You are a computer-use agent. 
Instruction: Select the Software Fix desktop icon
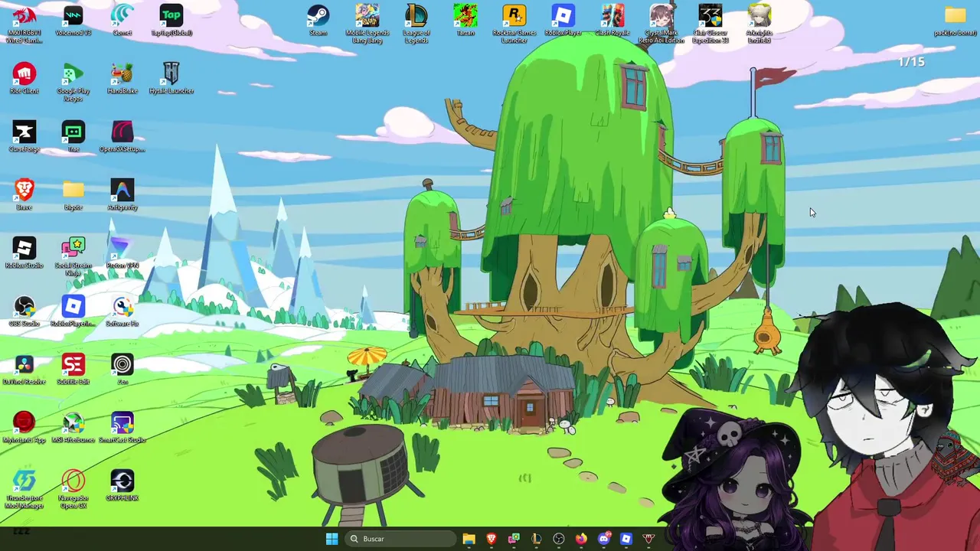tap(122, 311)
